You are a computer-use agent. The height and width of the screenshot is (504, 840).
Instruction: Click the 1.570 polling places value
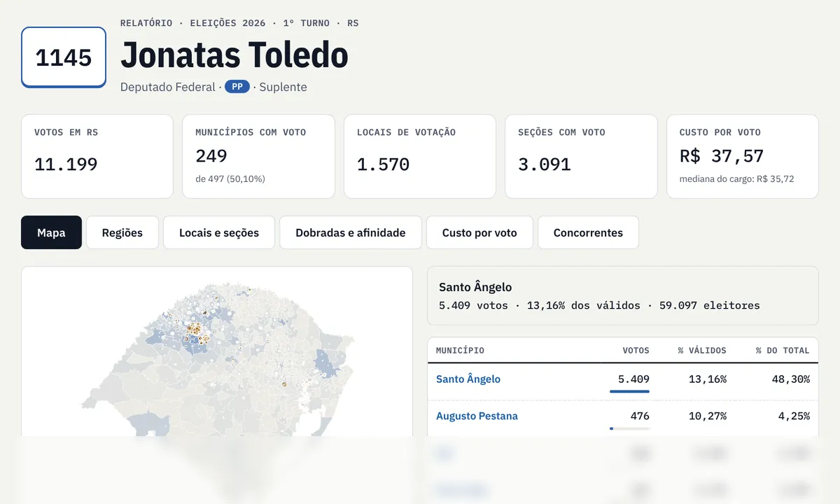coord(384,164)
